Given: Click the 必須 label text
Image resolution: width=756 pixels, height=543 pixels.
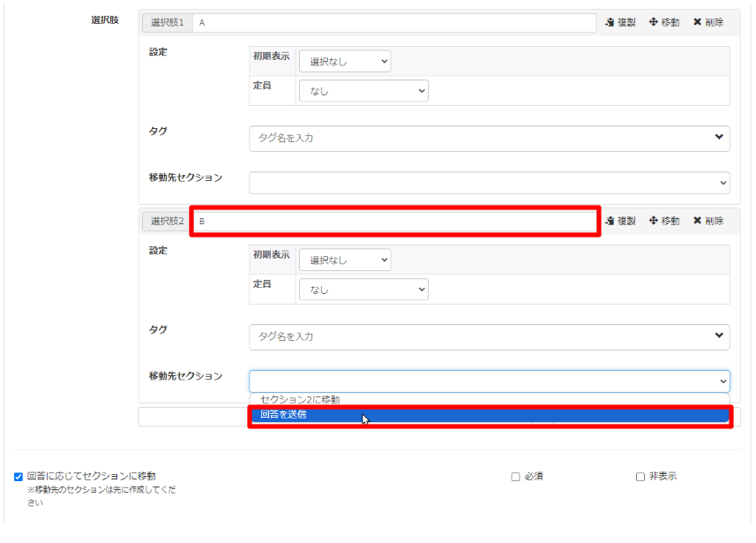Looking at the screenshot, I should (534, 477).
